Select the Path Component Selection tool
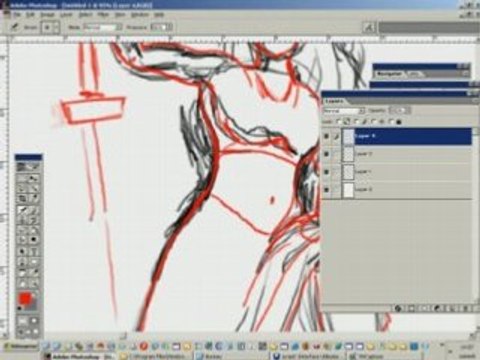 [22, 252]
